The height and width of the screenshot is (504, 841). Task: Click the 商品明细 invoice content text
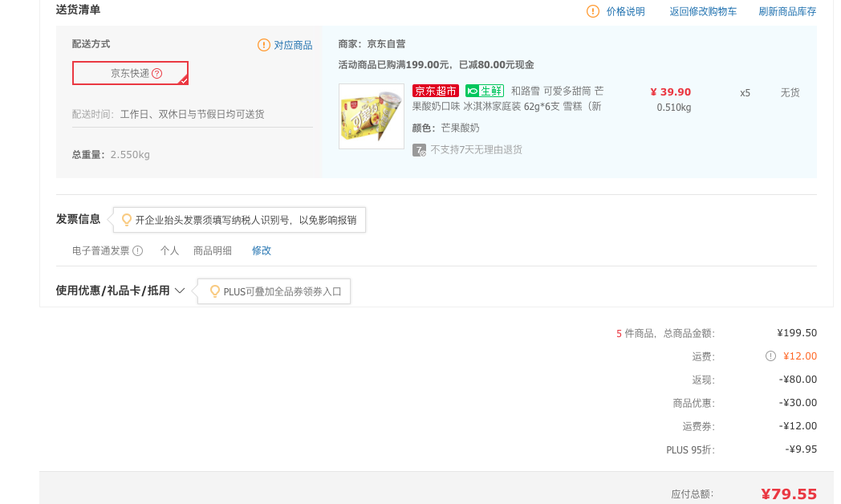[x=213, y=250]
